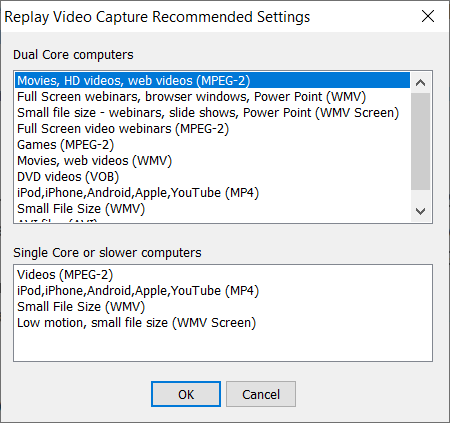Pick the DVD videos (VOB) option
This screenshot has width=450, height=423.
point(212,177)
